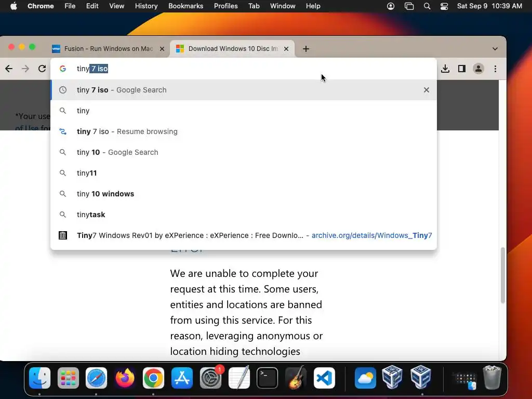
Task: Open the Edit menu
Action: [92, 6]
